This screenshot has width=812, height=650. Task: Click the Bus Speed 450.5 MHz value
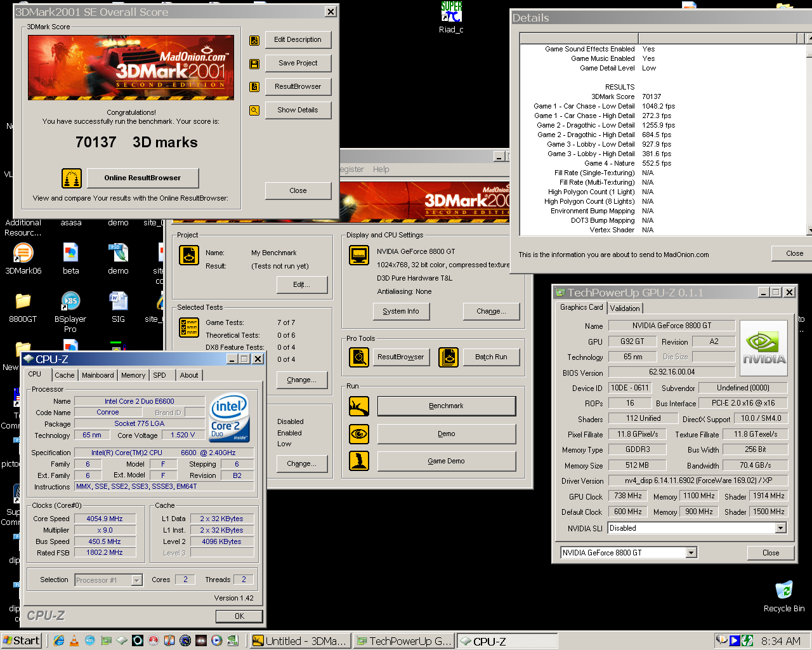pos(105,541)
